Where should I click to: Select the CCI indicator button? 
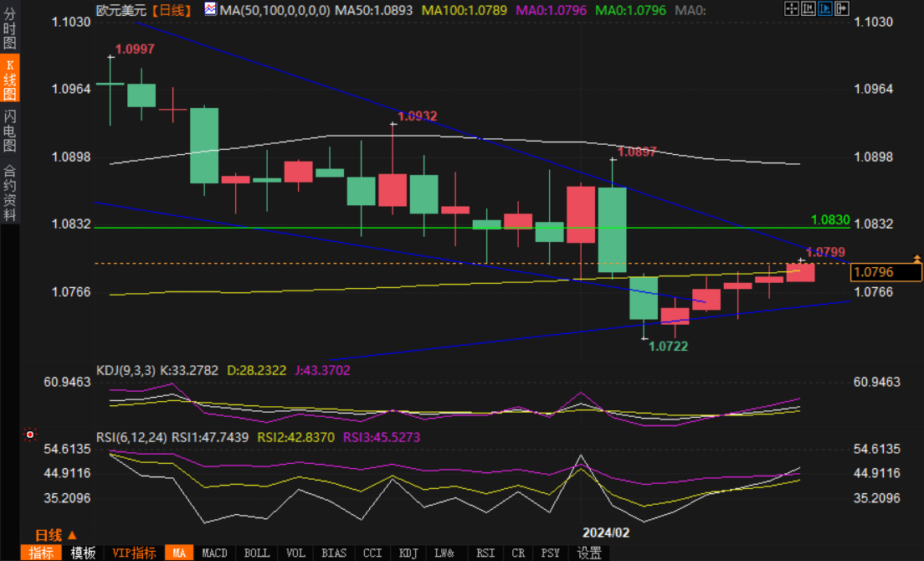(372, 553)
